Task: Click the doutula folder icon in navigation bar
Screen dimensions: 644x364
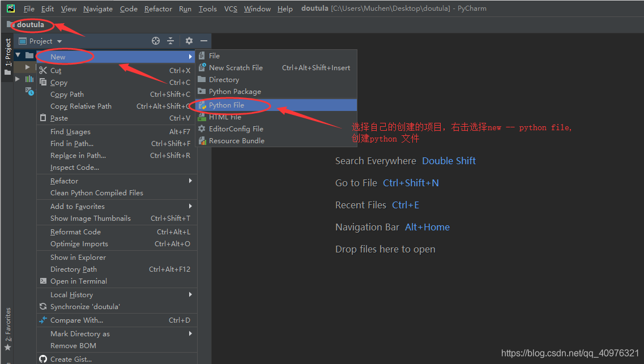Action: (11, 24)
